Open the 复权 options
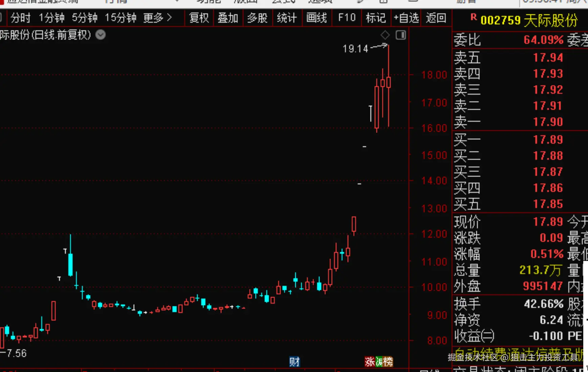This screenshot has width=588, height=372. (x=199, y=18)
